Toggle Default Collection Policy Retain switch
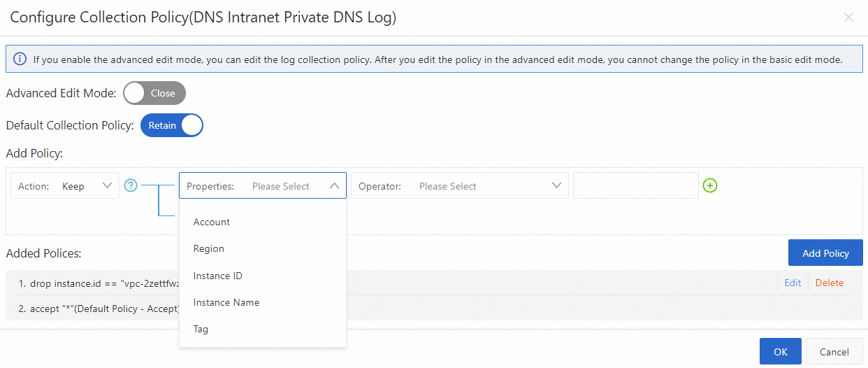The width and height of the screenshot is (868, 368). [172, 125]
